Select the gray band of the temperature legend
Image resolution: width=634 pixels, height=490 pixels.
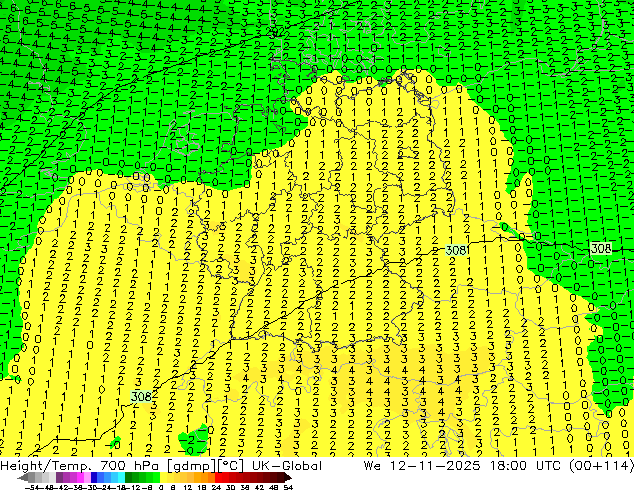pyautogui.click(x=42, y=478)
